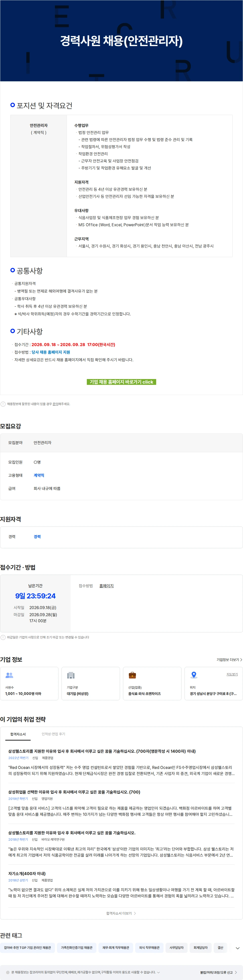This screenshot has height=980, width=243.
Task: Click 당사 채용 홈페이지 지원 text
Action: pyautogui.click(x=51, y=352)
